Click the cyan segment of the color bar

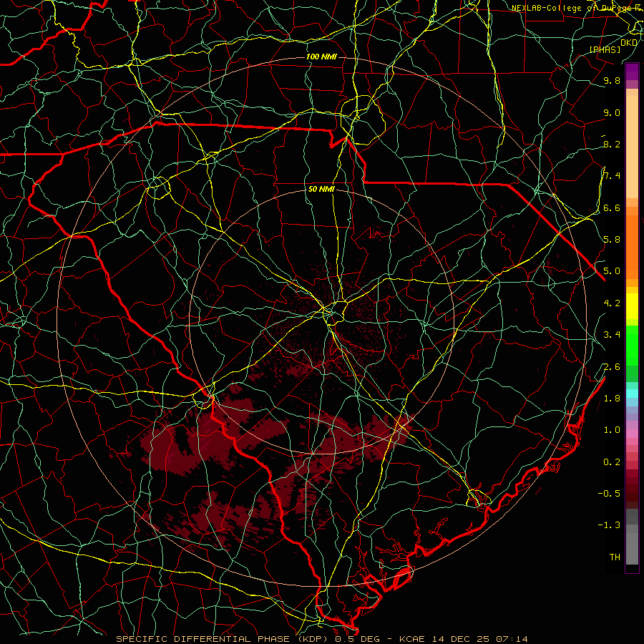point(632,394)
